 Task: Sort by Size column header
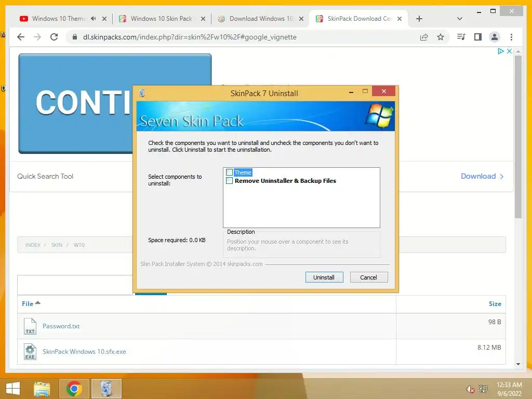point(495,303)
